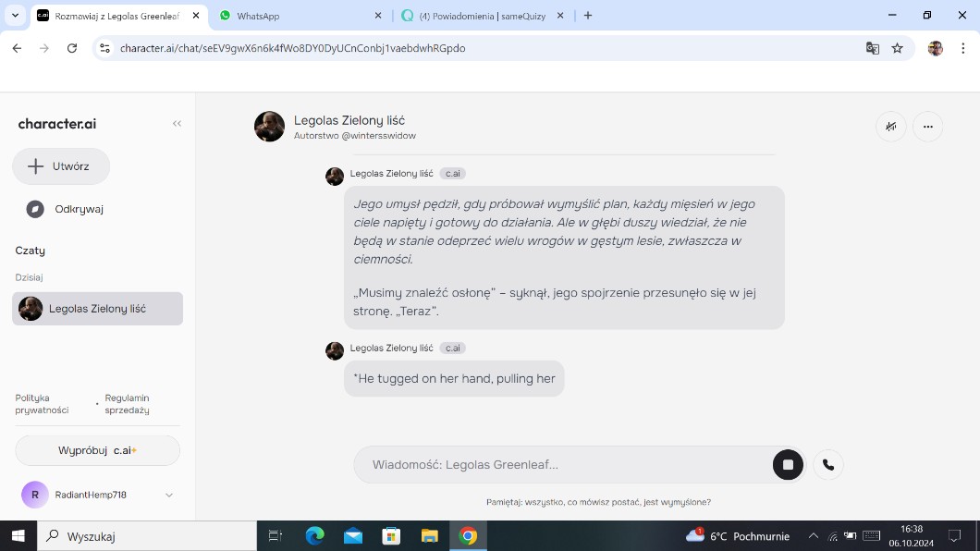Click the Utwórz create button
Image resolution: width=980 pixels, height=551 pixels.
61,166
